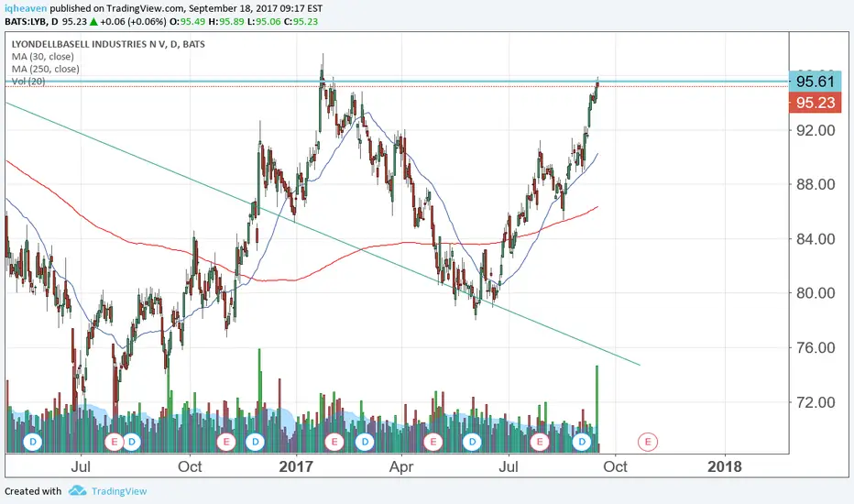Click the first dividend 'D' marker at chart's left edge

point(33,442)
